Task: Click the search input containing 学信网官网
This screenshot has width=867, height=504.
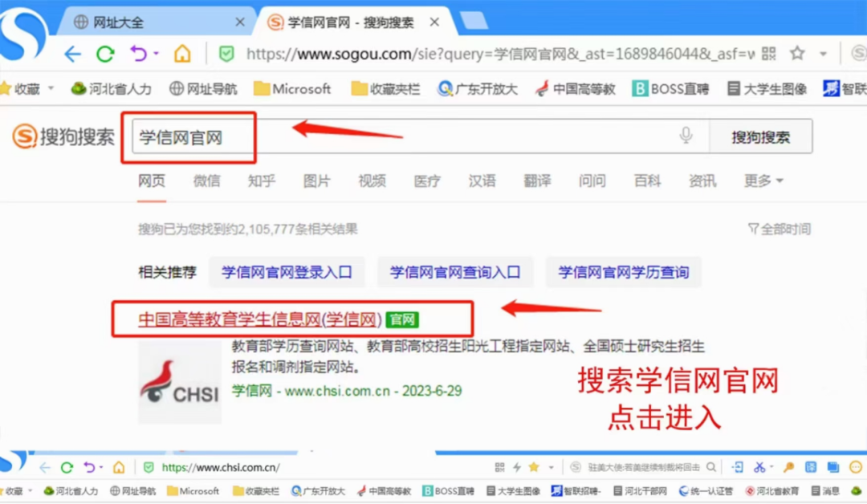Action: [x=401, y=137]
